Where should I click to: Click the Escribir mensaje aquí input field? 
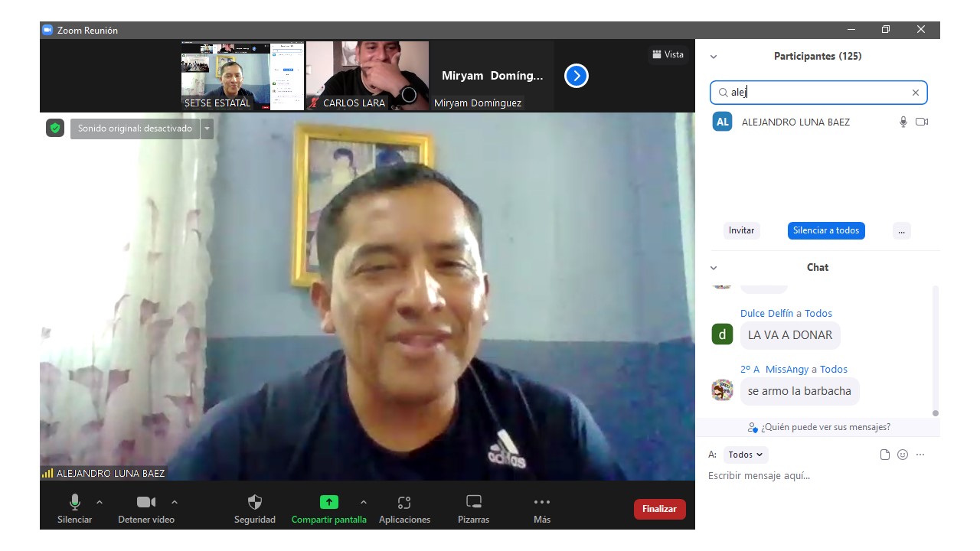(818, 476)
